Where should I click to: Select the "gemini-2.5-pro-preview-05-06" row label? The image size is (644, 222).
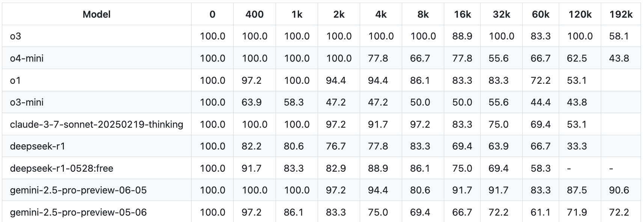click(x=78, y=212)
